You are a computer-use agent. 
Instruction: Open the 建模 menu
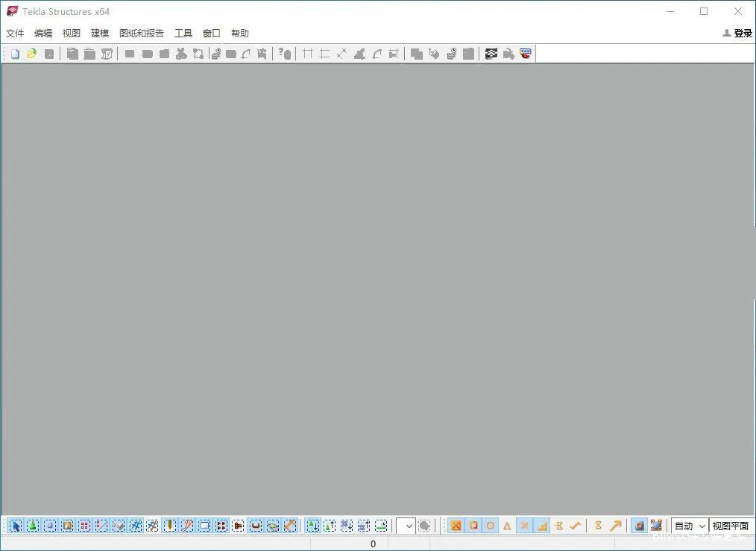pos(100,33)
